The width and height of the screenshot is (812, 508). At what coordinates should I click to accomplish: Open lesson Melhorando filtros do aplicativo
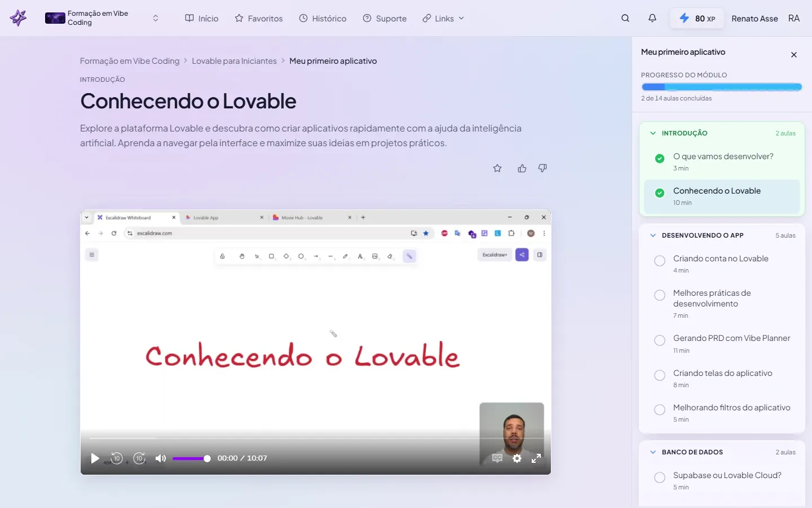tap(722, 413)
